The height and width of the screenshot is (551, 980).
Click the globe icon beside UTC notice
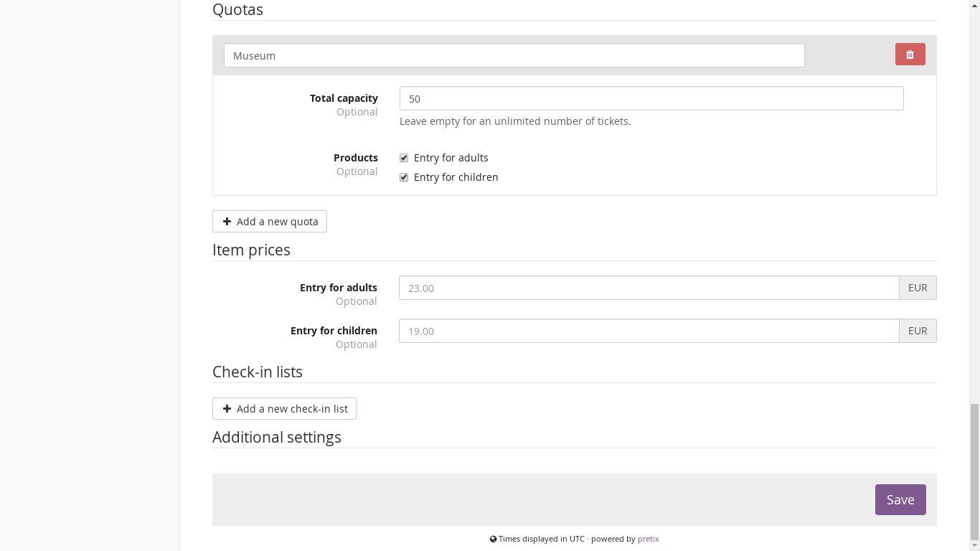(494, 539)
